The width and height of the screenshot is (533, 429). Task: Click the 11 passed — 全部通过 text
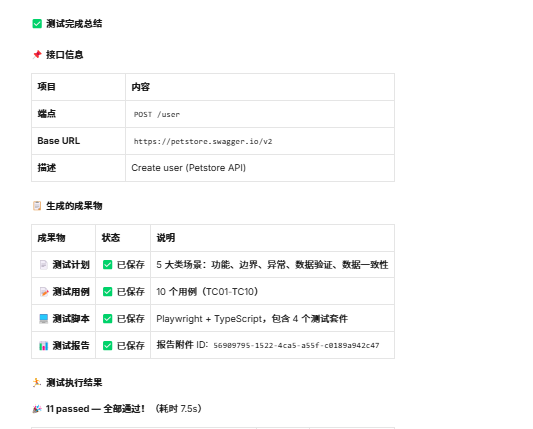[96, 409]
